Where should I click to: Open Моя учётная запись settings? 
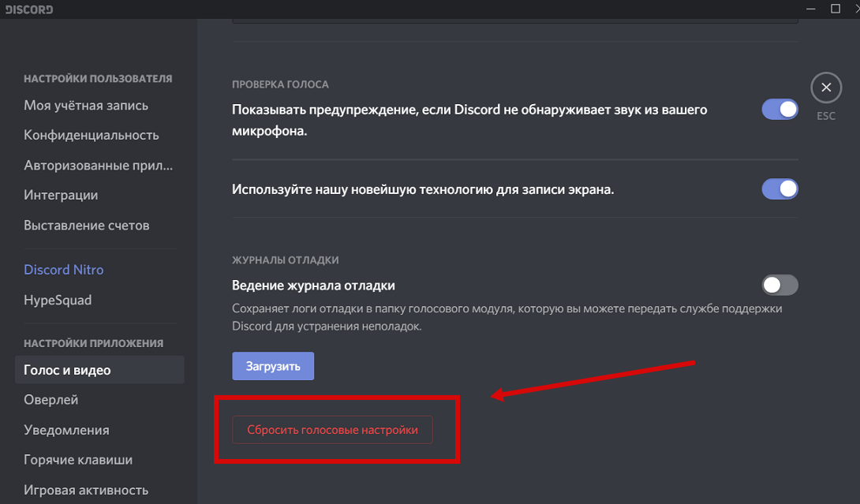86,106
